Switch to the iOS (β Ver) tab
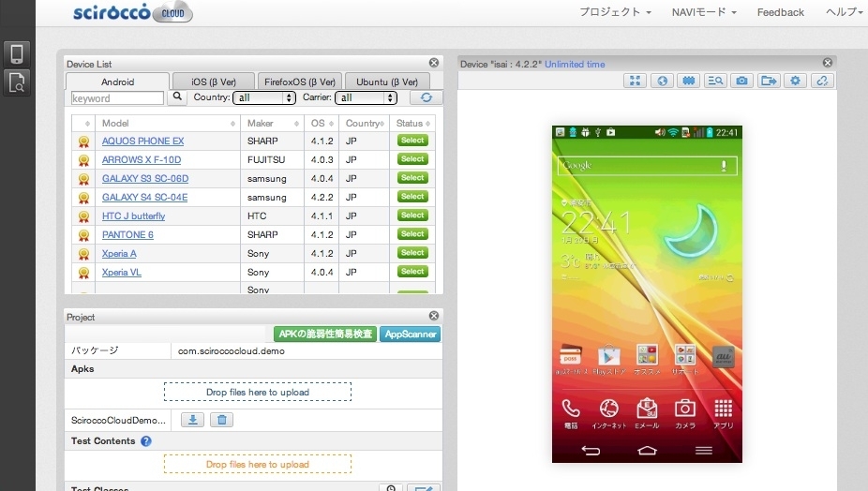This screenshot has width=868, height=491. point(214,82)
